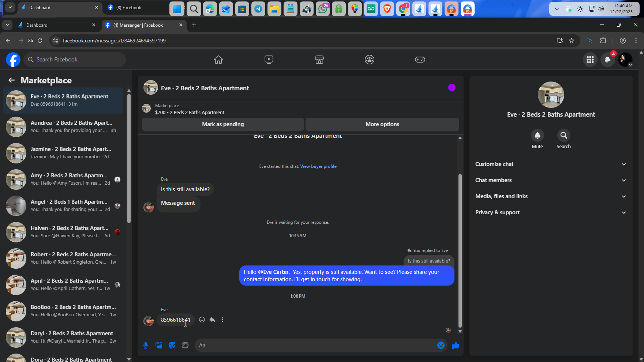Open the April conversation
The image size is (644, 362).
coord(63,285)
